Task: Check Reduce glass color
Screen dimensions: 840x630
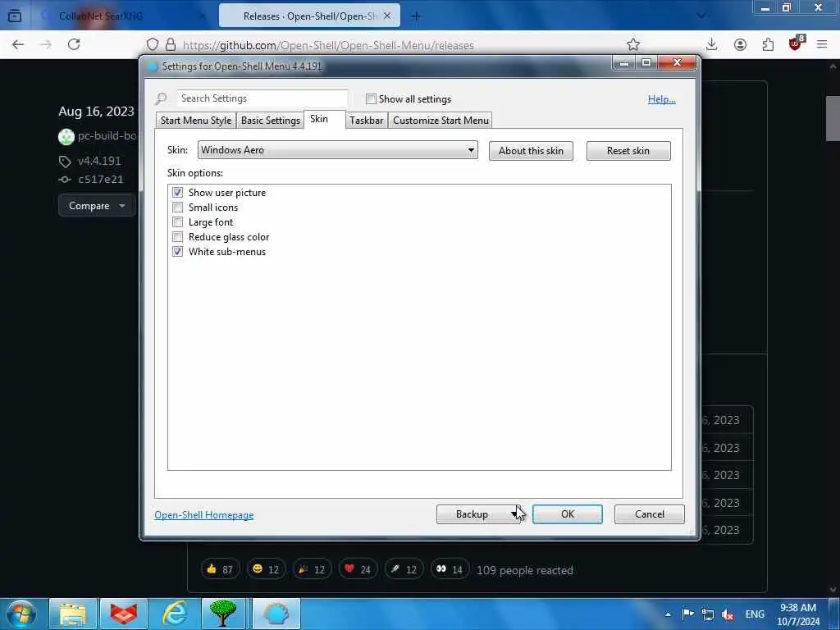Action: click(x=177, y=237)
